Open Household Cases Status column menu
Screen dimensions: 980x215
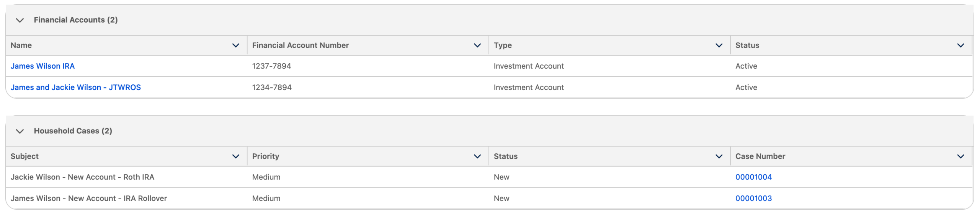(x=719, y=156)
